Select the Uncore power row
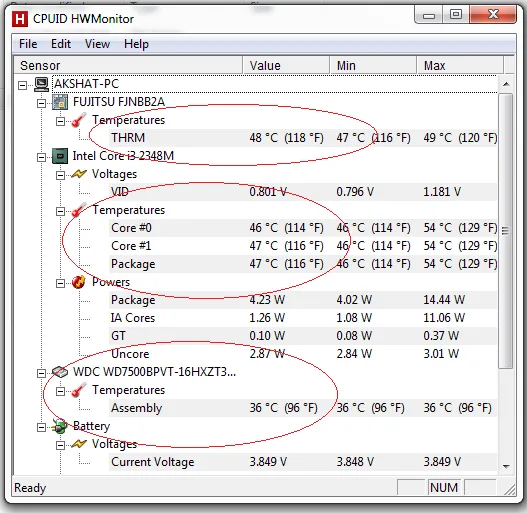This screenshot has height=513, width=527. (302, 354)
